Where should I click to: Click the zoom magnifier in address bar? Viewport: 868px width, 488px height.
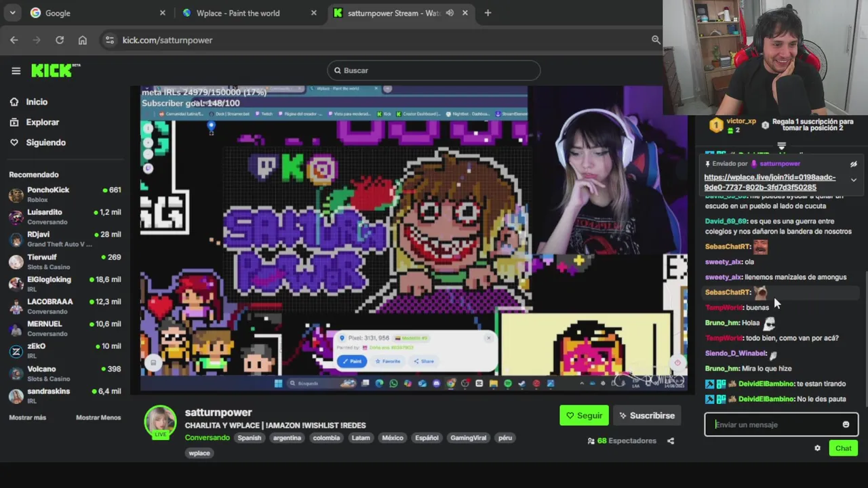(656, 40)
